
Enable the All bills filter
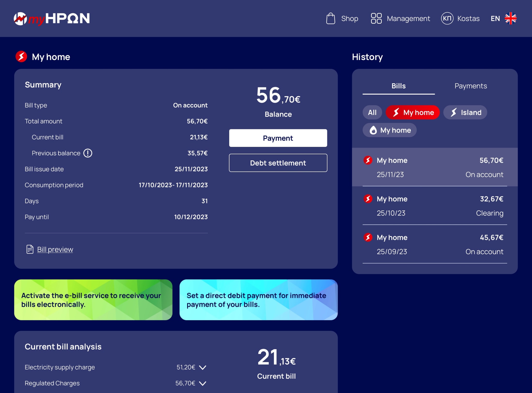point(372,112)
